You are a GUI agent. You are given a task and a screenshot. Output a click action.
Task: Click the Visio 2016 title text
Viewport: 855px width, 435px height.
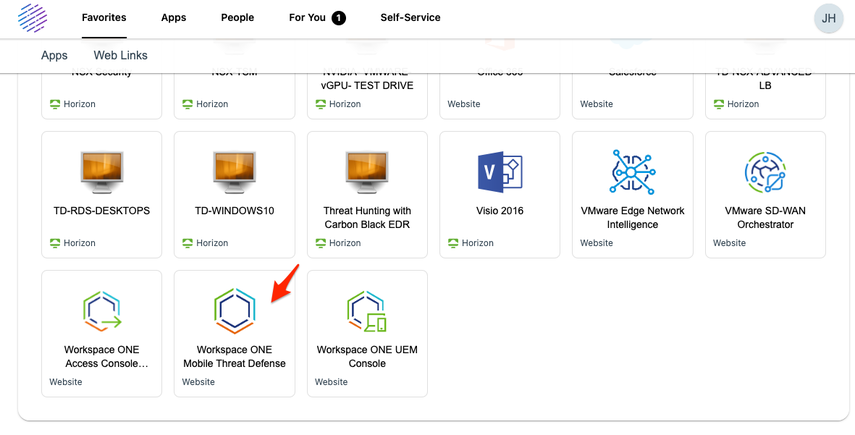click(x=500, y=211)
